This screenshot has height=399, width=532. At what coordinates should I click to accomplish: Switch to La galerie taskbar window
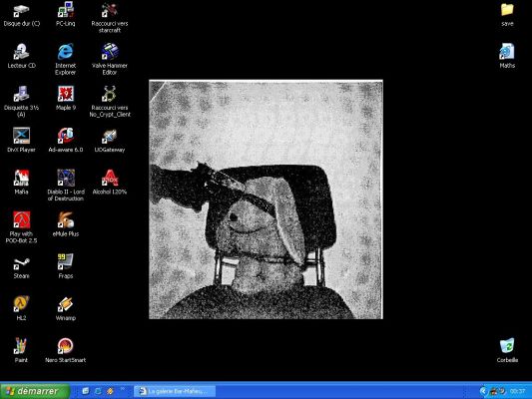click(x=175, y=392)
